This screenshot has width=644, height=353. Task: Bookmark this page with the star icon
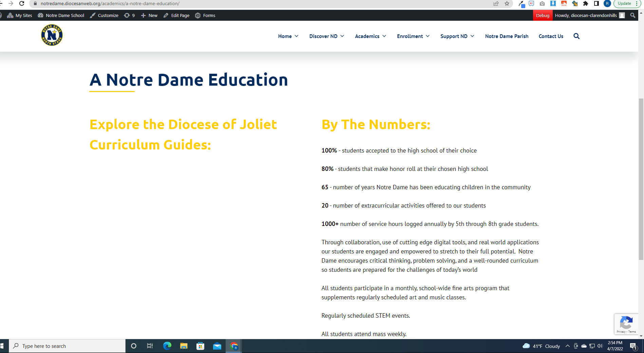pos(507,4)
